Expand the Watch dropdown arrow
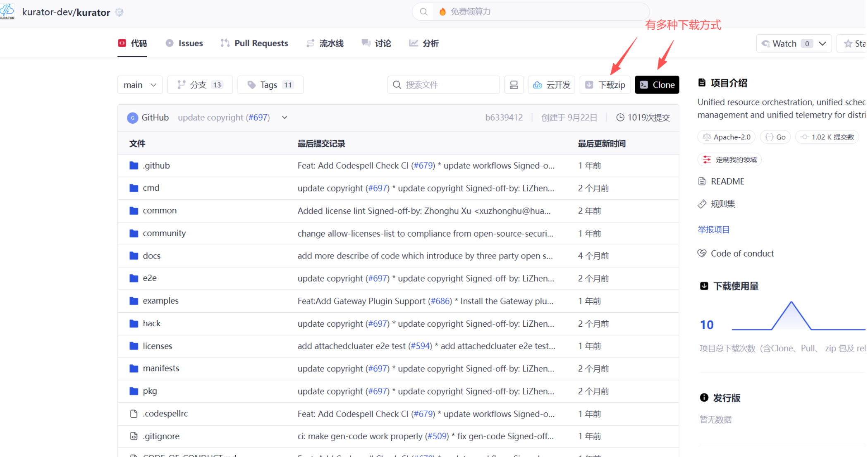This screenshot has height=457, width=868. point(822,43)
